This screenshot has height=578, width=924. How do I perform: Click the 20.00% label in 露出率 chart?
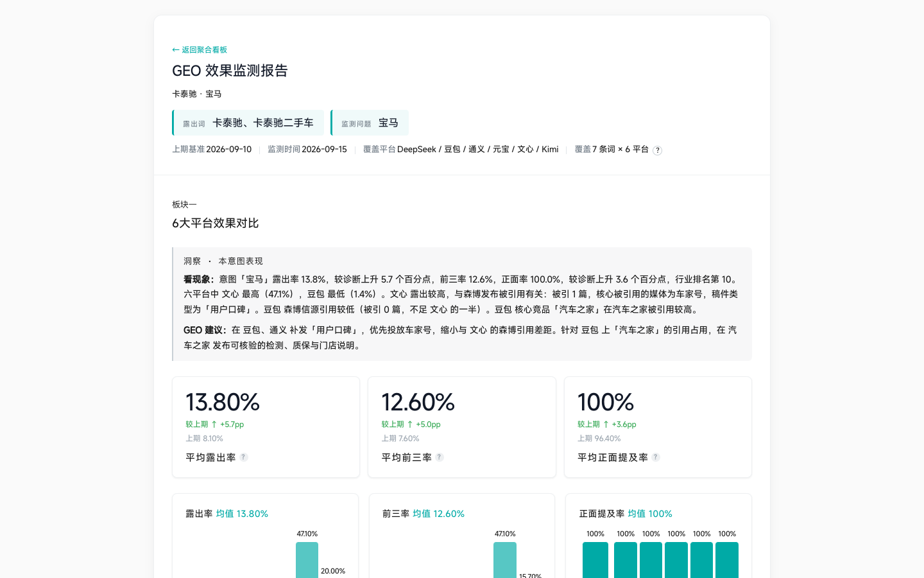pos(333,571)
